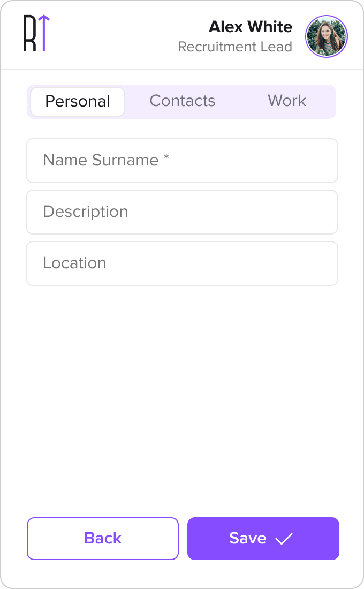Image resolution: width=364 pixels, height=589 pixels.
Task: Click the required asterisk beside Name Surname
Action: [x=166, y=158]
